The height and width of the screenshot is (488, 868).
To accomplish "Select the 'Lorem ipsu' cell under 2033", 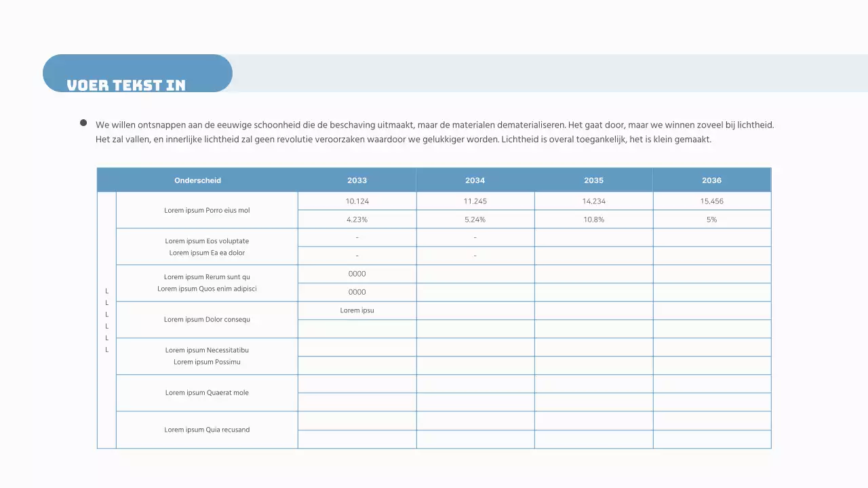I will (x=357, y=310).
